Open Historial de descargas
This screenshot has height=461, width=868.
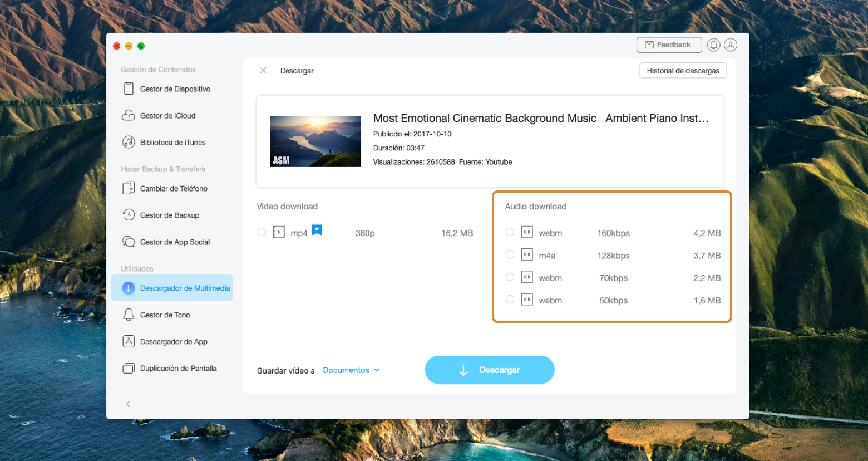(683, 71)
